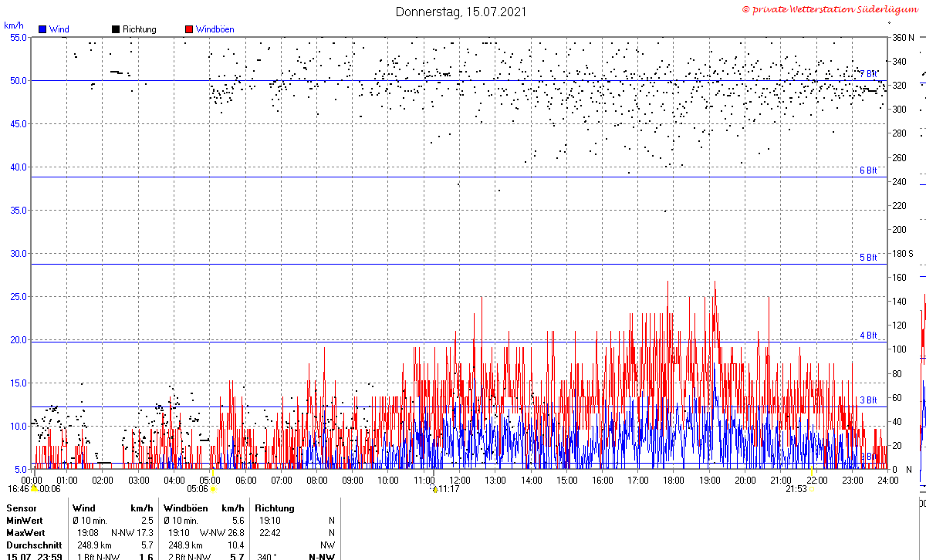Click the 360 N direction axis label
This screenshot has width=926, height=560.
coord(903,38)
